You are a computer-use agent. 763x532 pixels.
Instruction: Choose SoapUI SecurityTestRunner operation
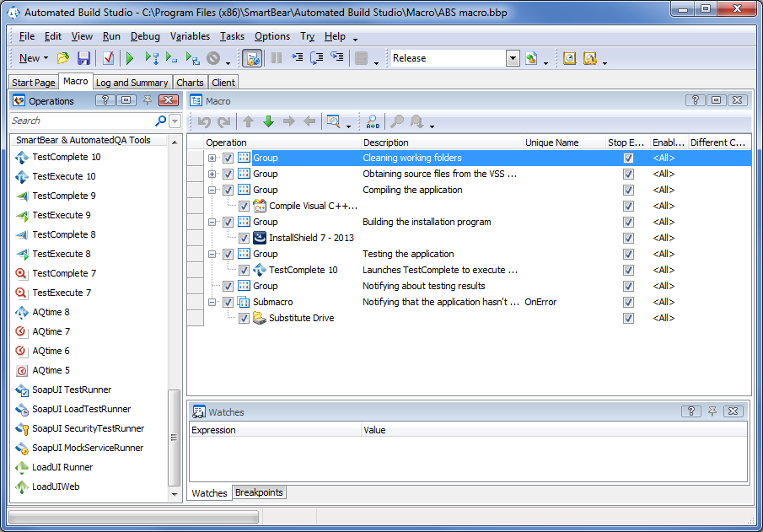click(x=88, y=428)
